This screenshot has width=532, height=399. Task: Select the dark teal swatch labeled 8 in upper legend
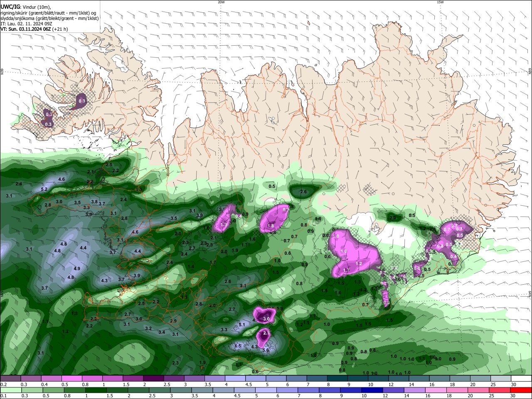click(337, 379)
